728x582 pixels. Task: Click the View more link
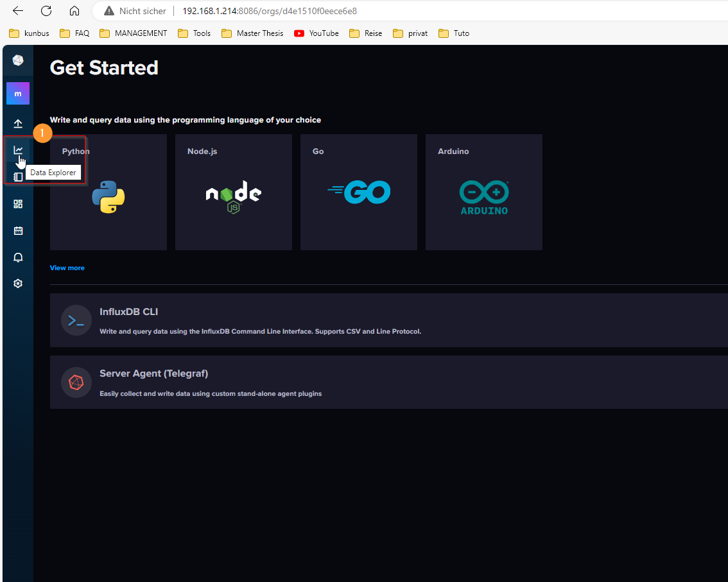67,268
